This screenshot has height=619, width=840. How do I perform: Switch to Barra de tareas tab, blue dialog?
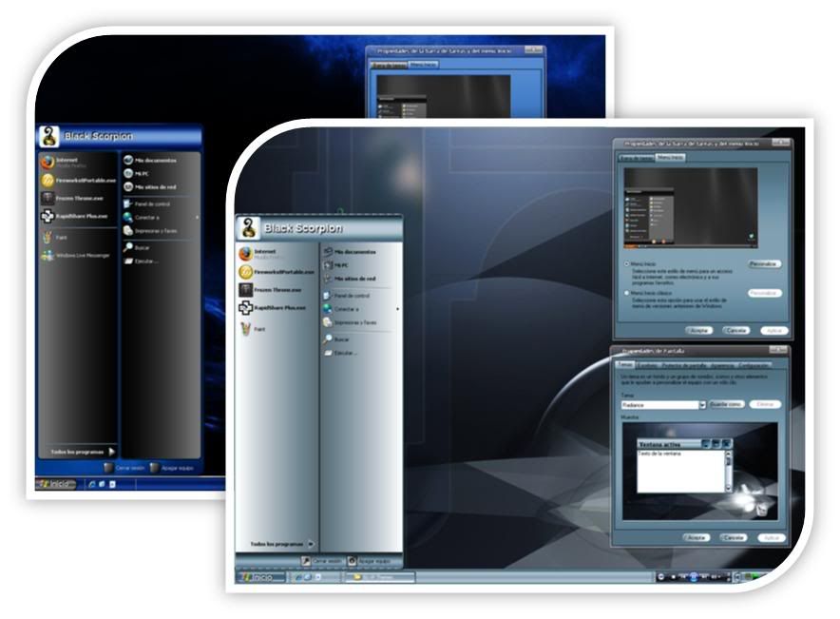point(390,65)
